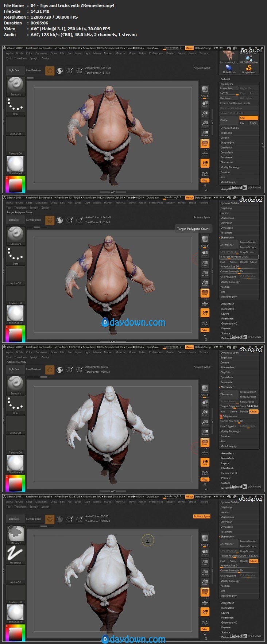Expand Dynamic Subdiv section in 00:01:01 frame
The width and height of the screenshot is (267, 644).
229,128
